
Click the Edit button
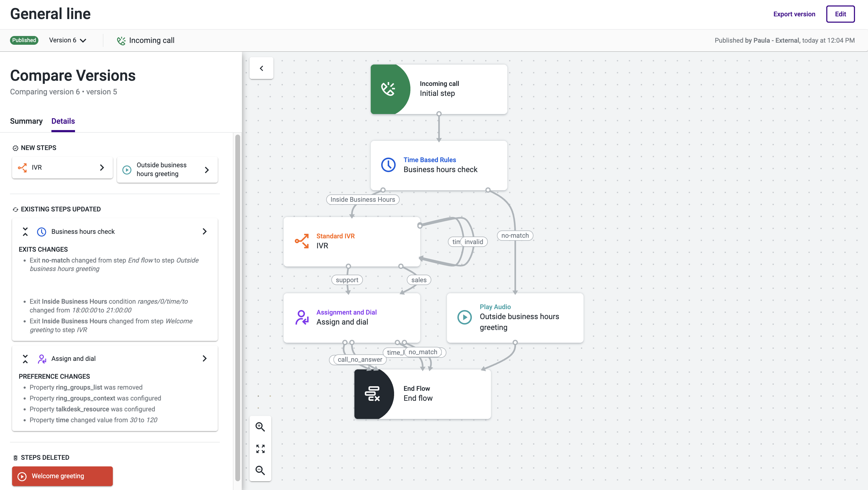pyautogui.click(x=840, y=14)
